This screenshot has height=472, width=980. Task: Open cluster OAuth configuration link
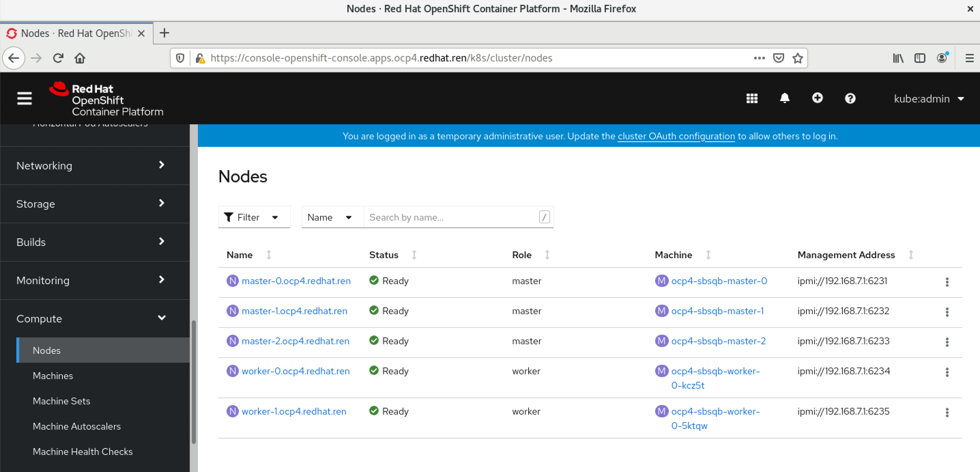(x=676, y=136)
